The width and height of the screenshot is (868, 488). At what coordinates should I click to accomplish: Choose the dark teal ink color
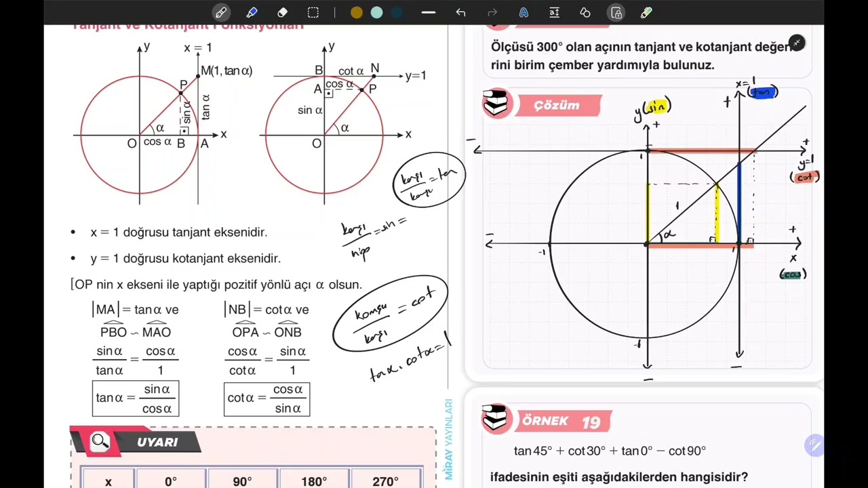click(x=397, y=12)
